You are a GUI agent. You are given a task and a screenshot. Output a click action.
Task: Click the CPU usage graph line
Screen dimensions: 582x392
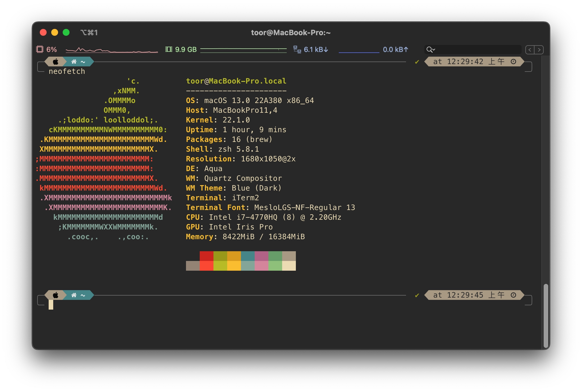pos(112,50)
